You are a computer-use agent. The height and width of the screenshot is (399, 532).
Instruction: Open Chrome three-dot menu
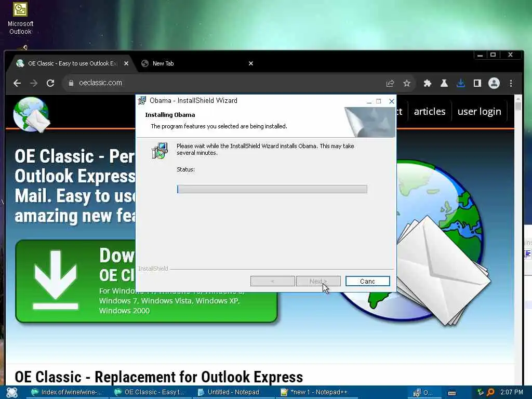[x=511, y=83]
